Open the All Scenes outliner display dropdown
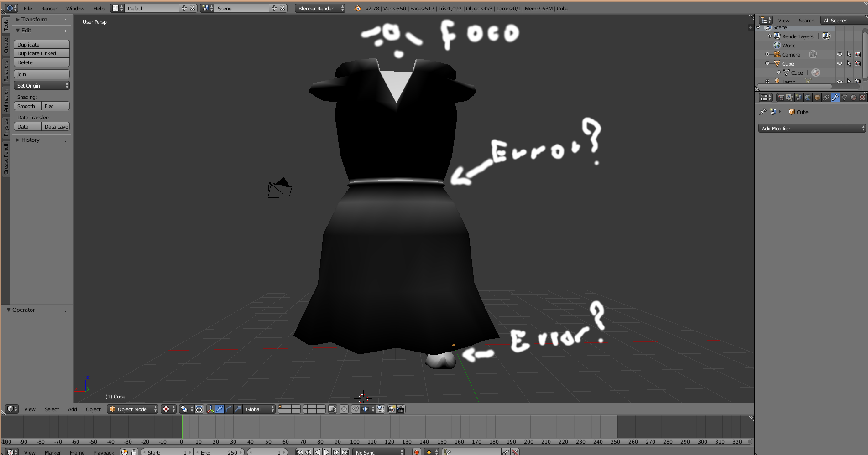Screen dimensions: 868x455 tap(844, 20)
